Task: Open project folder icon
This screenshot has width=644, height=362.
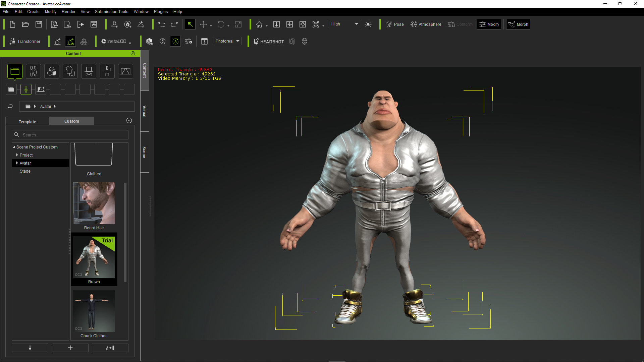Action: [25, 24]
